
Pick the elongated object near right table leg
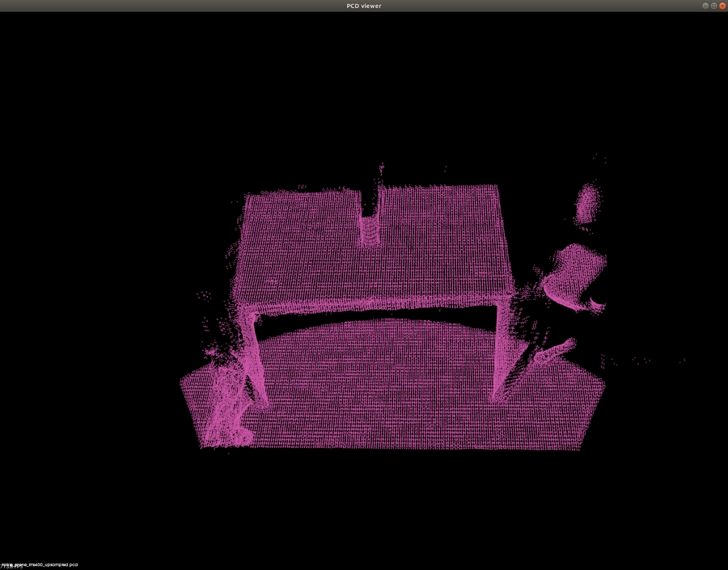pos(552,352)
